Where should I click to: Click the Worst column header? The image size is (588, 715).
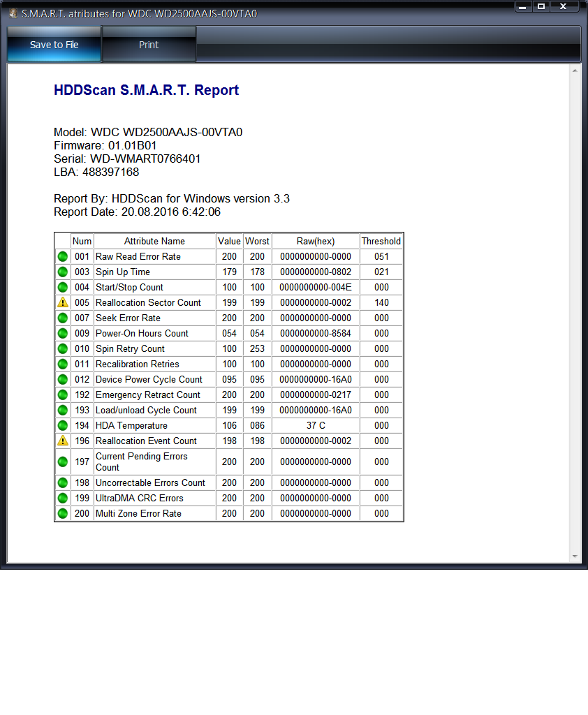(x=257, y=241)
